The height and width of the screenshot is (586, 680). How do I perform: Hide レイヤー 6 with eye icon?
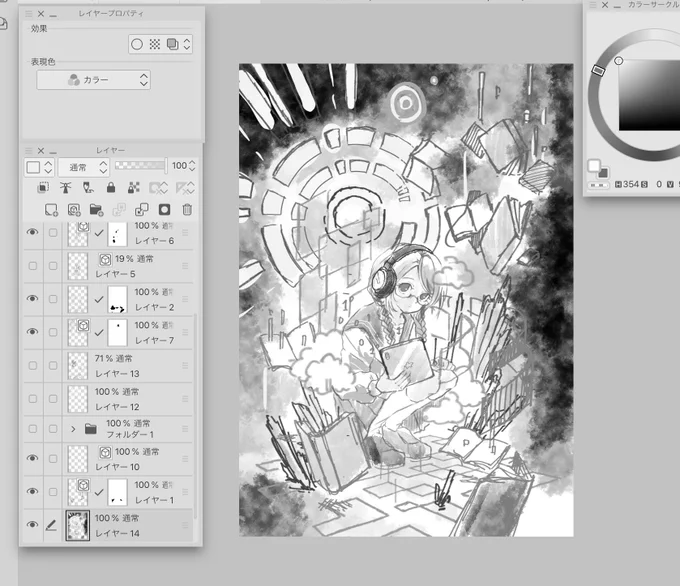[x=33, y=232]
